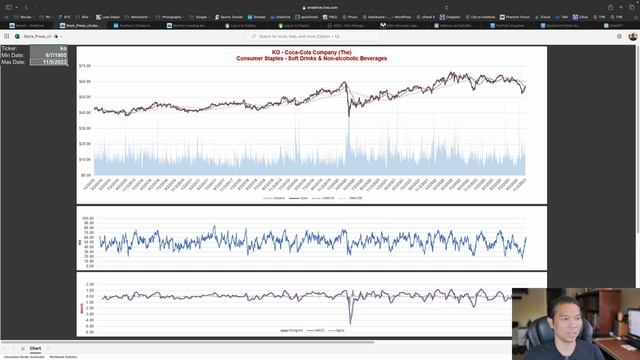
Task: Open the Craigslist bookmark
Action: pos(450,17)
